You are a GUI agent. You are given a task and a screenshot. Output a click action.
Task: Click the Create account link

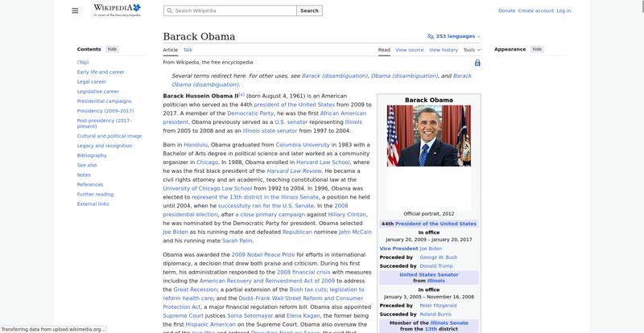(x=536, y=11)
